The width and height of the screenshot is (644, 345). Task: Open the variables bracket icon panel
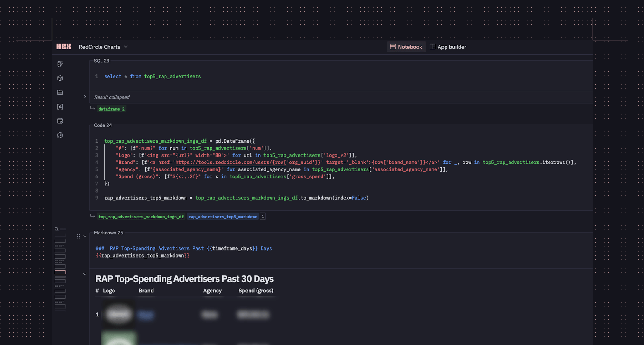point(60,107)
